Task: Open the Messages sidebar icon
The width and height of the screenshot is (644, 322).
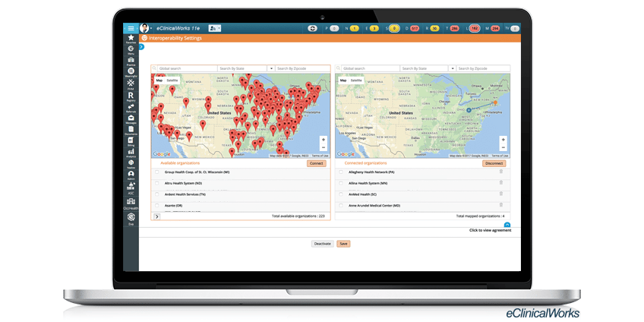Action: (x=131, y=119)
